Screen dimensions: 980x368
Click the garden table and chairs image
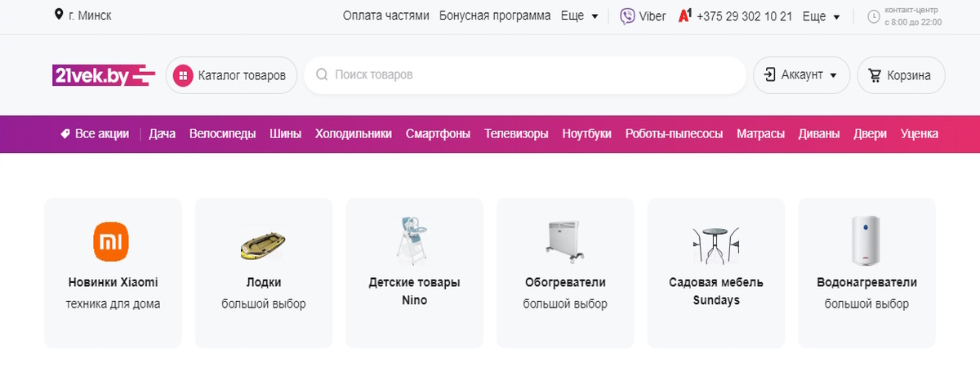tap(715, 245)
